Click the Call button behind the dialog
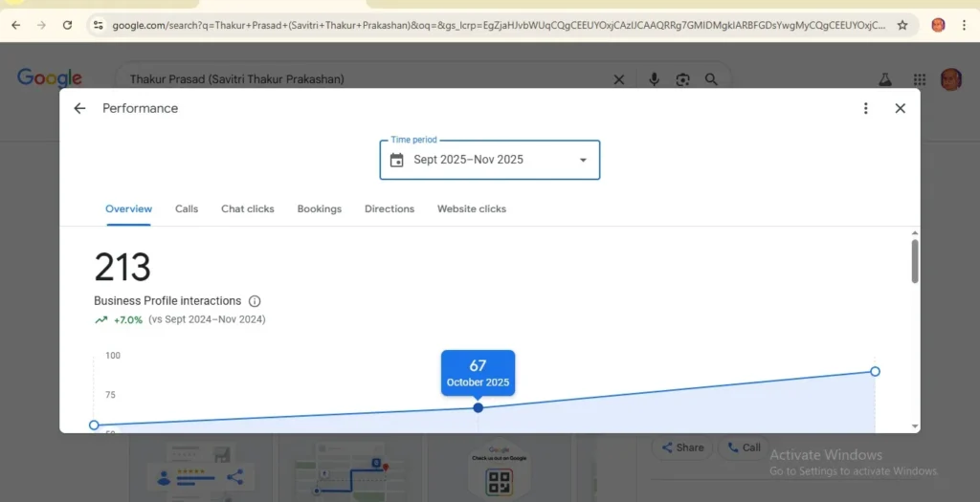This screenshot has height=502, width=980. coord(744,447)
